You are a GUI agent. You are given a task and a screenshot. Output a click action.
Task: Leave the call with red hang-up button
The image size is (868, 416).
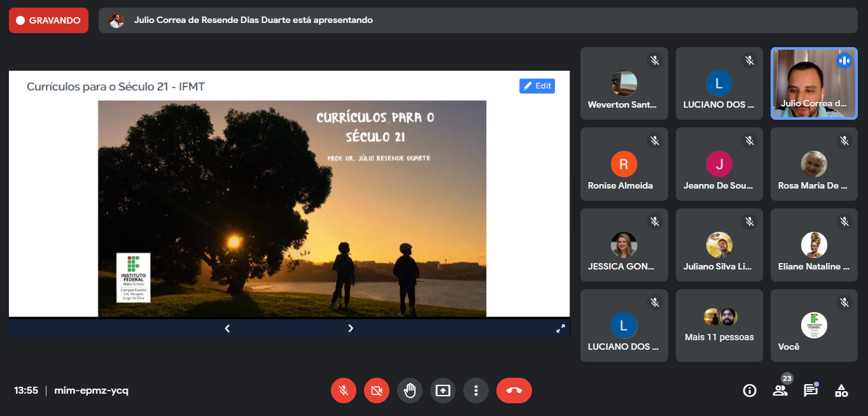pyautogui.click(x=514, y=391)
